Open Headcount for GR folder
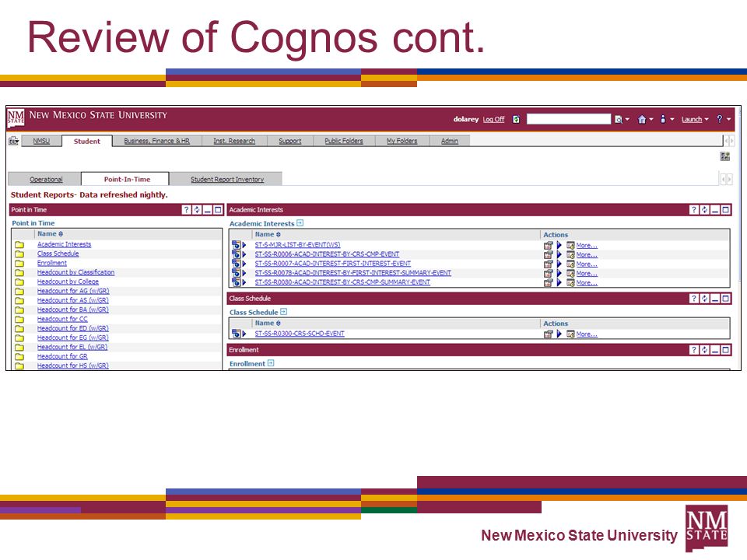The width and height of the screenshot is (747, 560). tap(62, 356)
